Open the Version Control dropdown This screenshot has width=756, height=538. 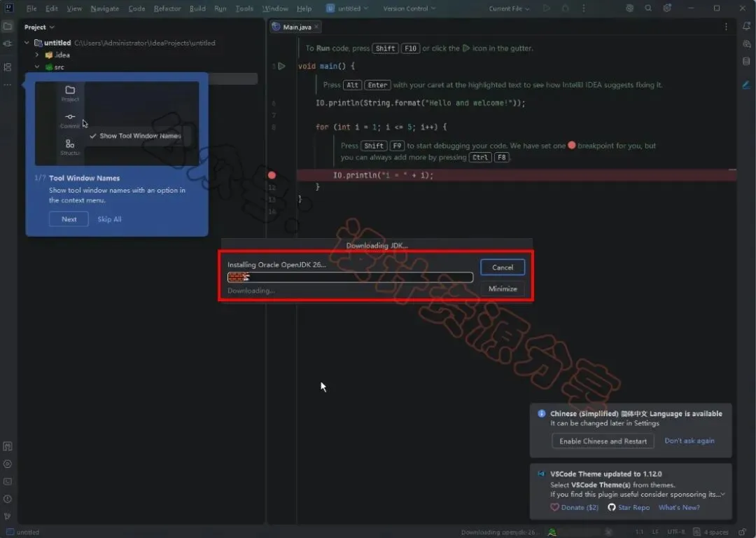(409, 8)
